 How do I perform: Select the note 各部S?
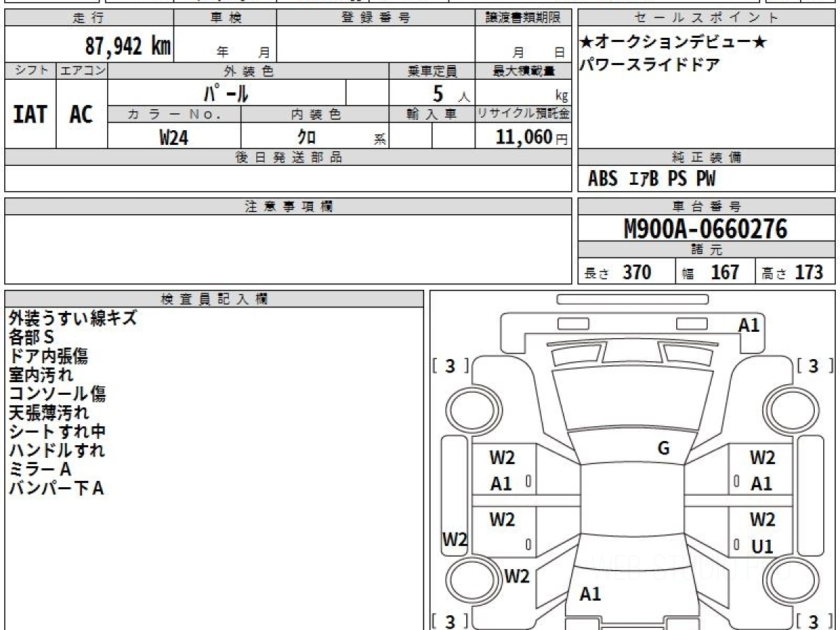click(31, 337)
